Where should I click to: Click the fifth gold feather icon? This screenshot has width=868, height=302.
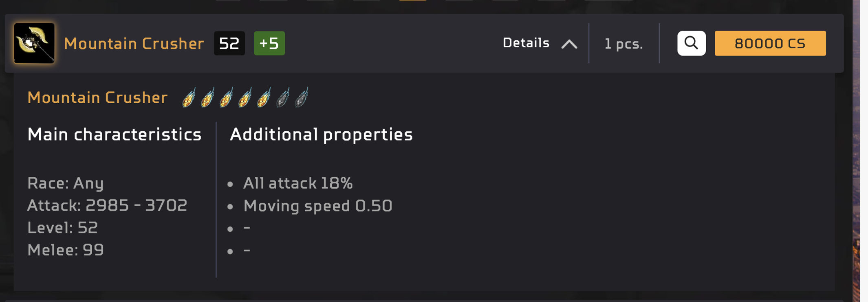264,98
